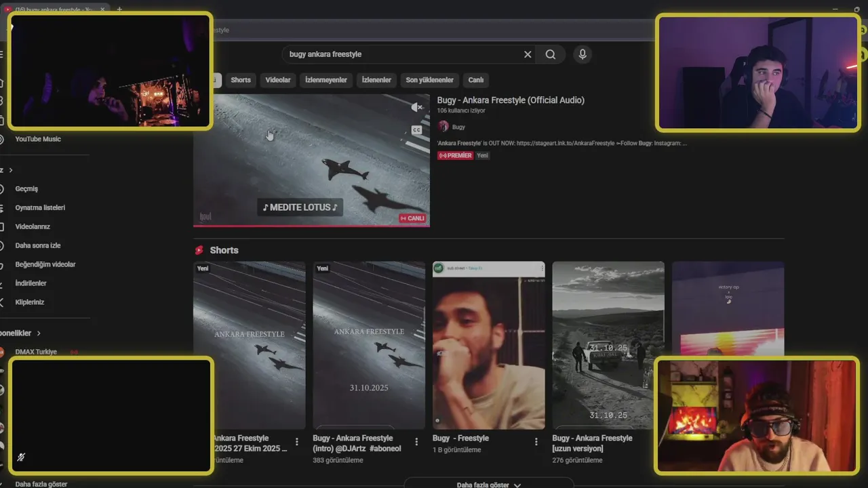Click the red progress bar under preview
Screen dimensions: 868x488
coord(312,225)
